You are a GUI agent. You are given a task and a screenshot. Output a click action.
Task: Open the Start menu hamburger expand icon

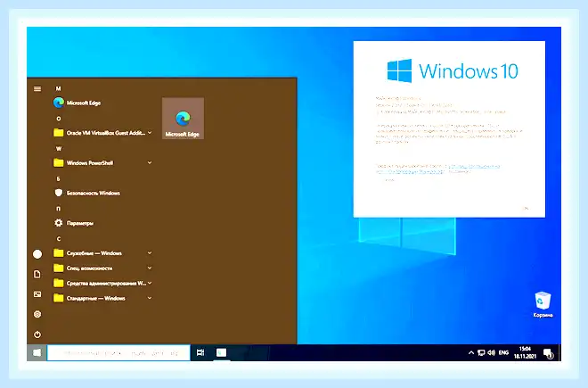tap(37, 89)
